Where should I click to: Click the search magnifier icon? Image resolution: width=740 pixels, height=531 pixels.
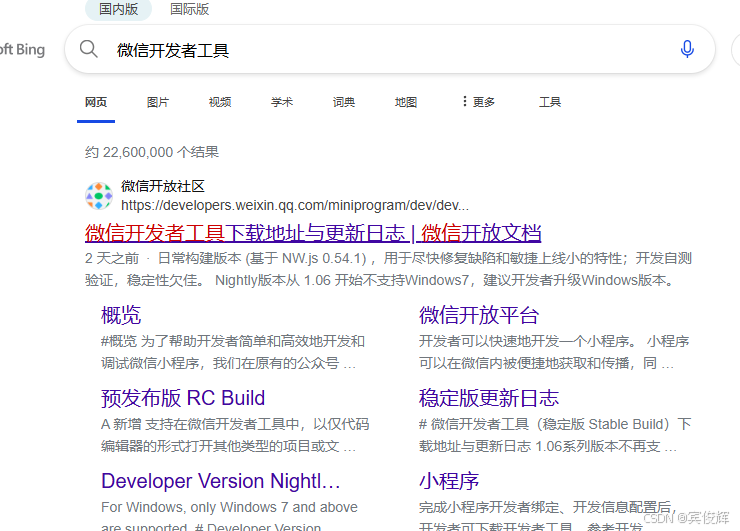pyautogui.click(x=88, y=49)
